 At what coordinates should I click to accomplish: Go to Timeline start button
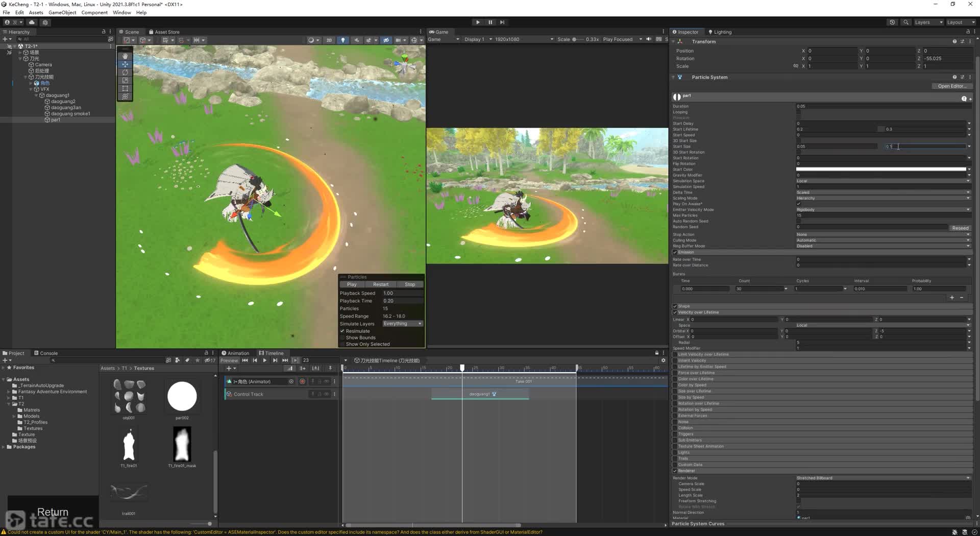click(x=245, y=360)
